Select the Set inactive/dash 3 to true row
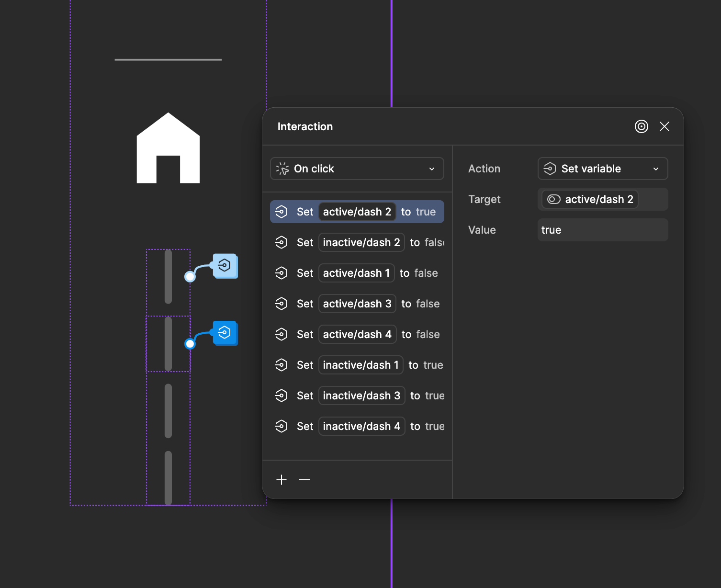The image size is (721, 588). pyautogui.click(x=357, y=396)
